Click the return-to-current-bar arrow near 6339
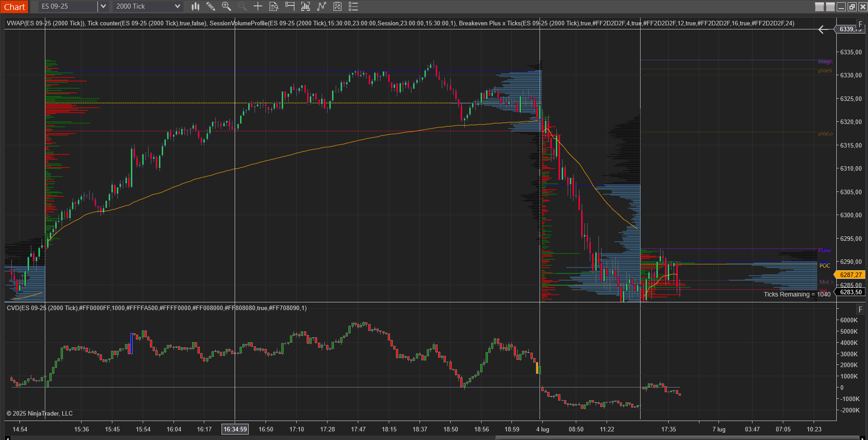Screen dimensions: 868x440 coord(824,29)
